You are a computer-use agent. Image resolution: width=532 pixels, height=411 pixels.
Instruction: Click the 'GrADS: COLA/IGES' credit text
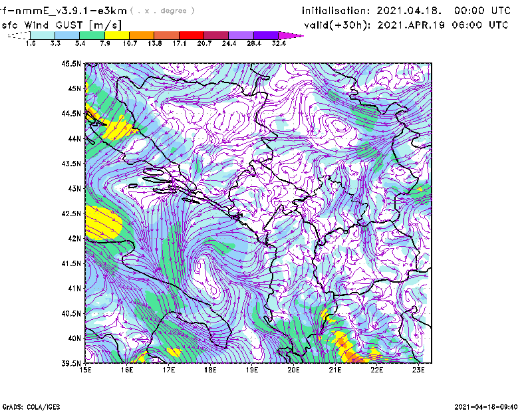coord(31,407)
